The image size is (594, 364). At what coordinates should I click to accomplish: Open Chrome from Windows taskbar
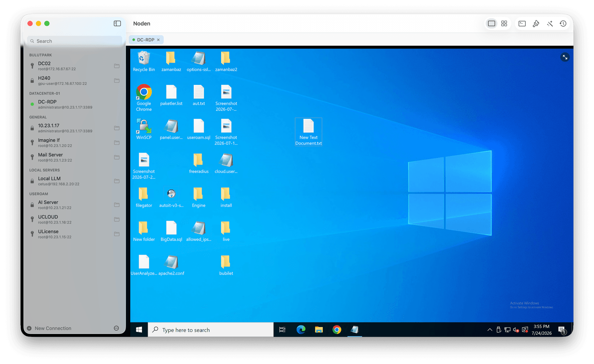click(x=337, y=330)
